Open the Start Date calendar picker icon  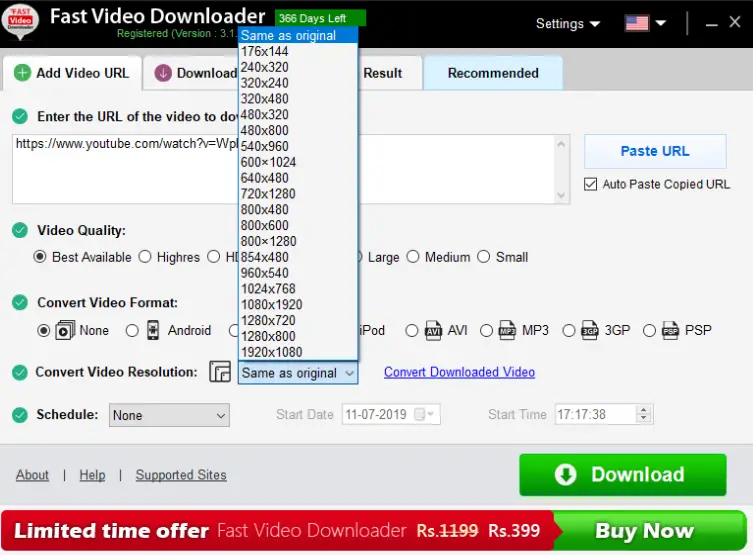click(x=424, y=414)
